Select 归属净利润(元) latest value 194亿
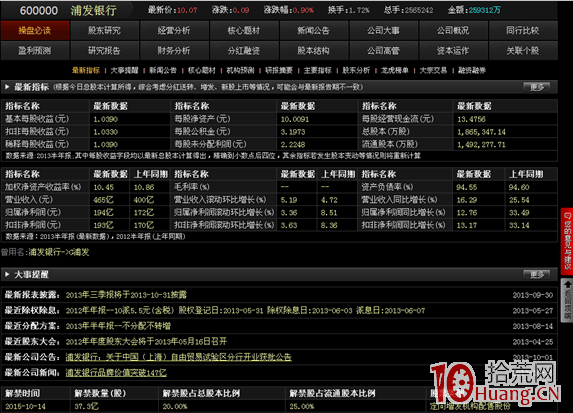The width and height of the screenshot is (573, 413). click(x=103, y=213)
